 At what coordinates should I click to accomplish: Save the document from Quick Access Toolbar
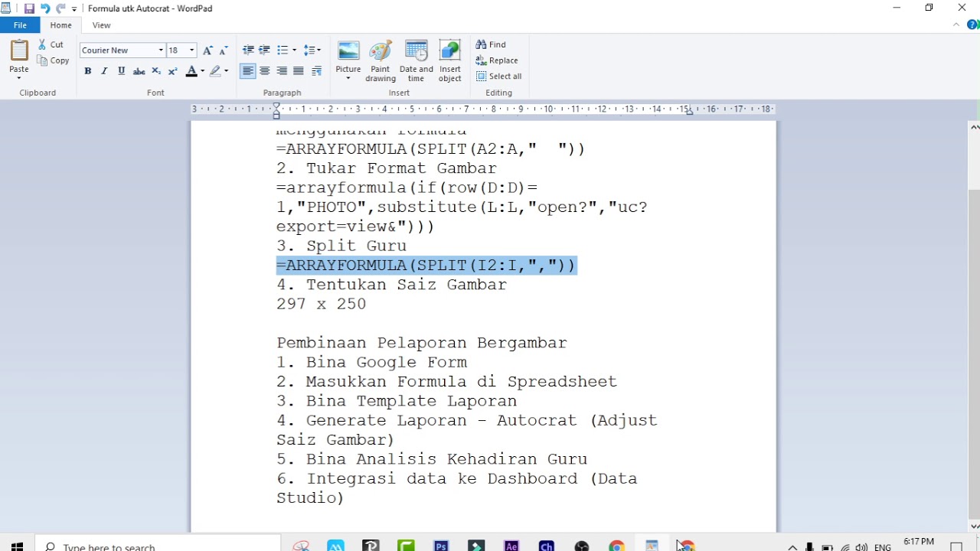pos(28,8)
